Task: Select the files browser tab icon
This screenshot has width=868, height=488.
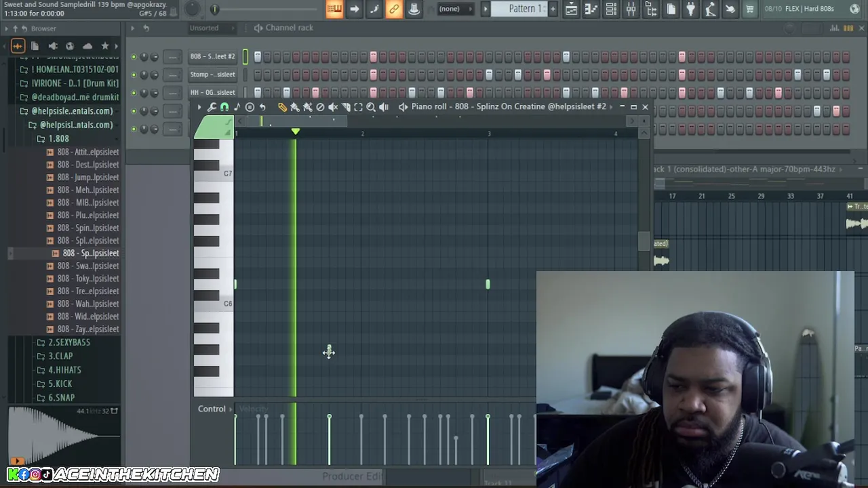Action: (x=35, y=46)
